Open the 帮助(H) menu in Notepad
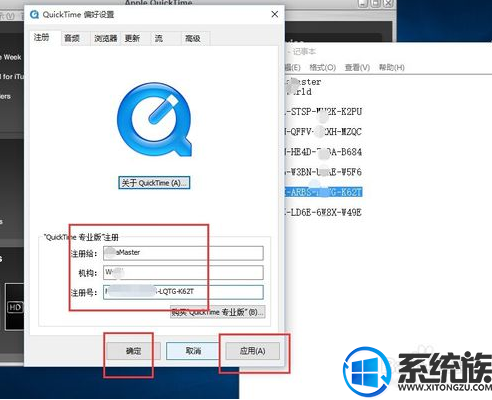The height and width of the screenshot is (400, 492). (392, 68)
